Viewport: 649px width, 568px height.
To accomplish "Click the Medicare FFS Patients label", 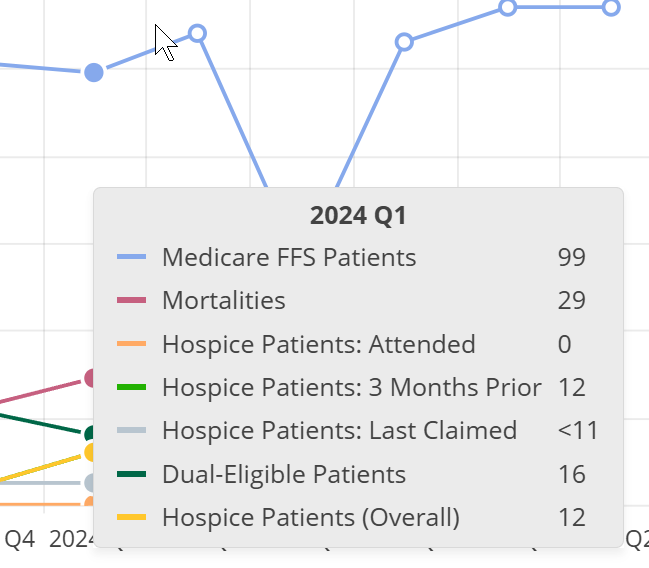I will click(x=288, y=257).
